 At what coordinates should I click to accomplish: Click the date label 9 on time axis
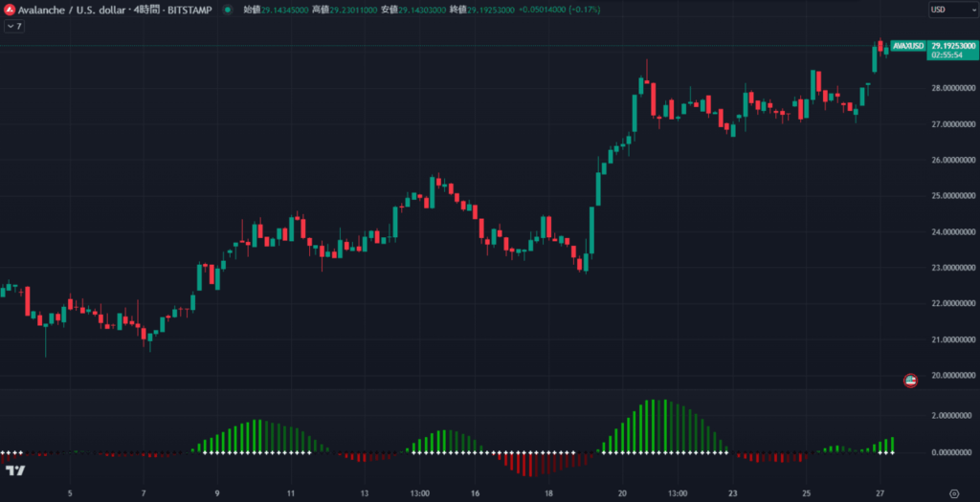(x=217, y=492)
